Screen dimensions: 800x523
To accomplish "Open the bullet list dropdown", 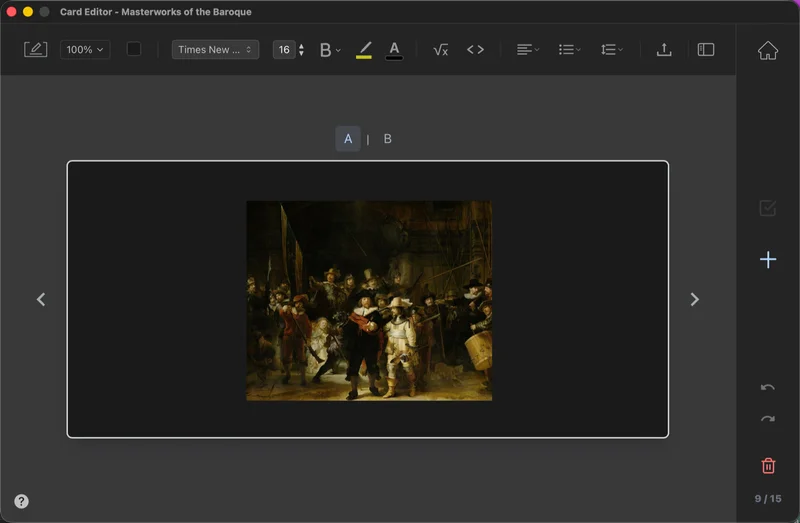I will (x=569, y=49).
